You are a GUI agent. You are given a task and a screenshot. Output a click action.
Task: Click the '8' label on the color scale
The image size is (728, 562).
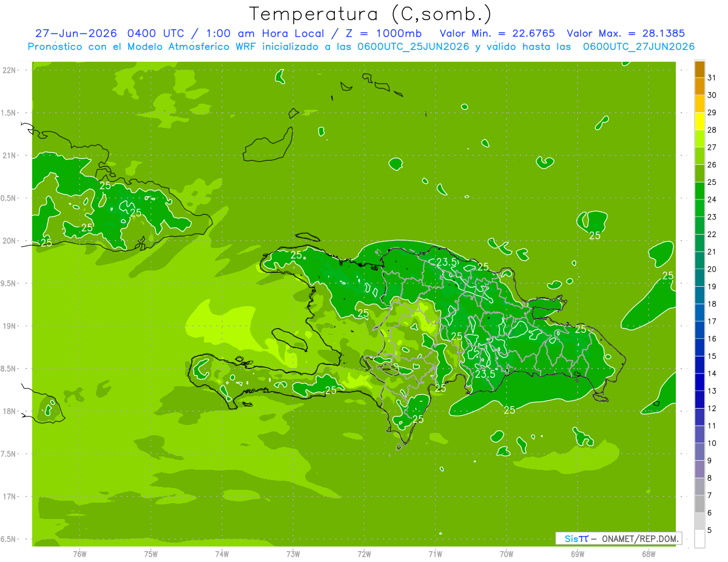(710, 478)
